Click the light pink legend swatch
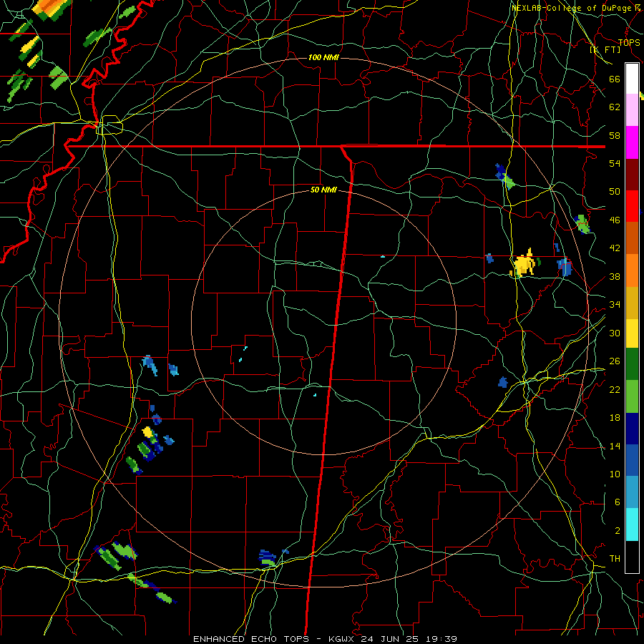Image resolution: width=644 pixels, height=644 pixels. [x=632, y=110]
